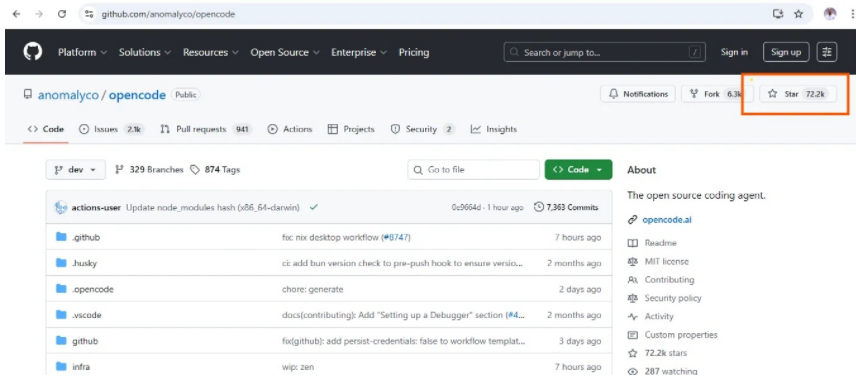Fork the repository with Fork button
The image size is (856, 389).
pyautogui.click(x=717, y=94)
